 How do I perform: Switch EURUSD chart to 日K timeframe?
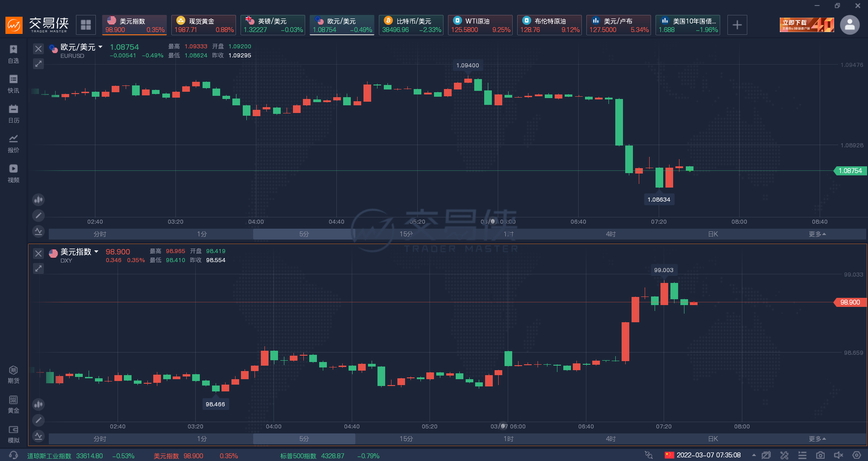[713, 234]
